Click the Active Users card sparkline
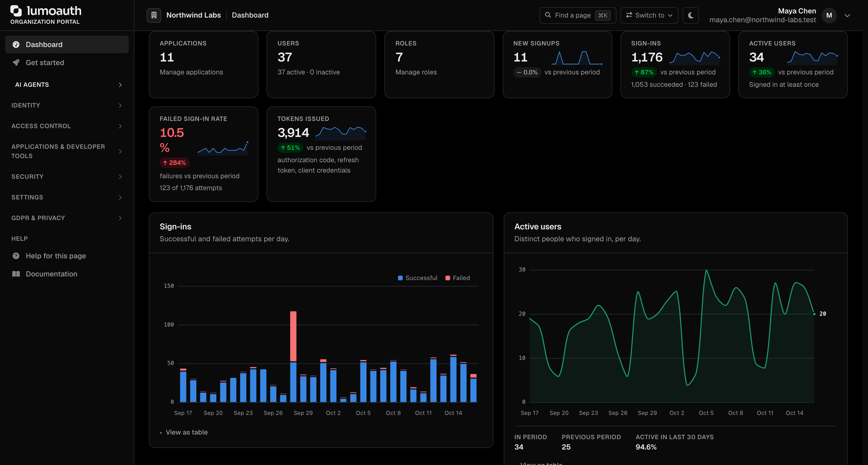This screenshot has width=868, height=465. point(812,58)
